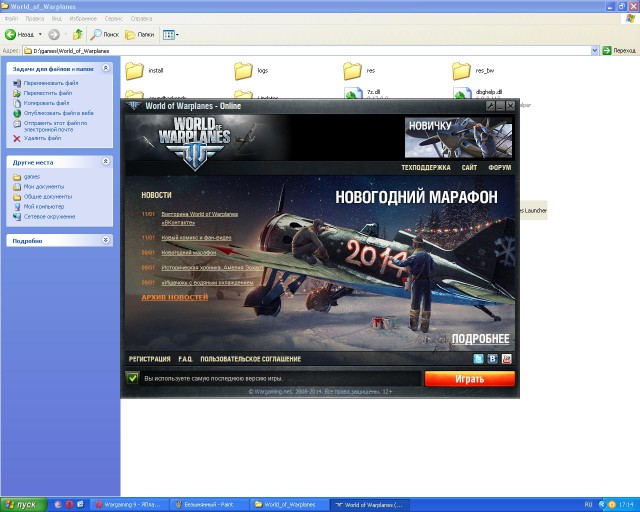
Task: Click the red Играть button
Action: pyautogui.click(x=469, y=379)
